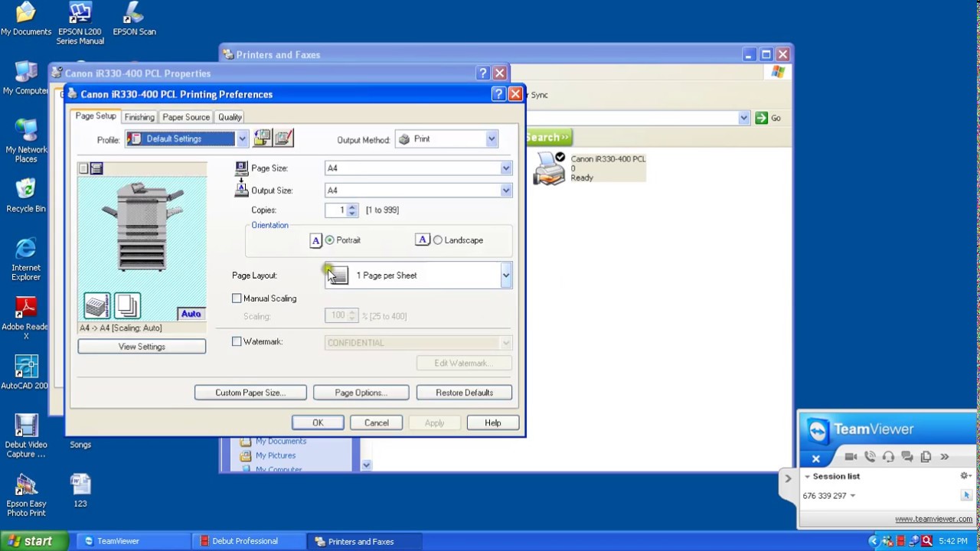Click the printer device preview image

point(142,227)
